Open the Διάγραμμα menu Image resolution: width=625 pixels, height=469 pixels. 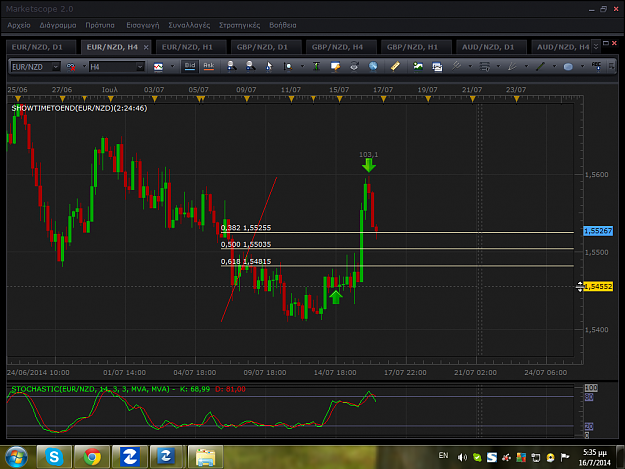[x=58, y=25]
